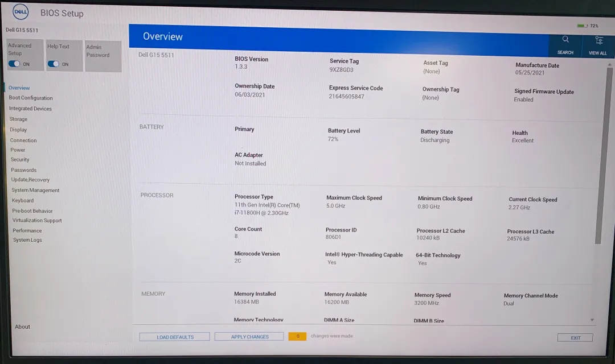Click Ownership Date 06/03/2021
This screenshot has height=364, width=615.
point(249,94)
